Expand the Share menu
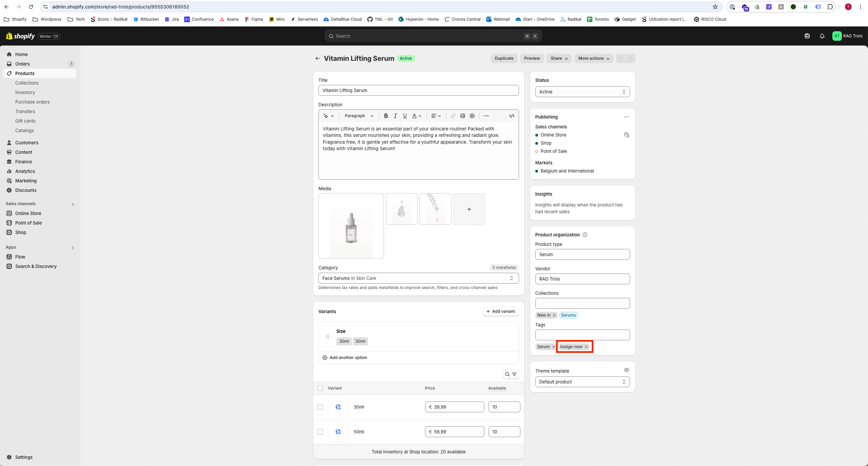 point(559,58)
